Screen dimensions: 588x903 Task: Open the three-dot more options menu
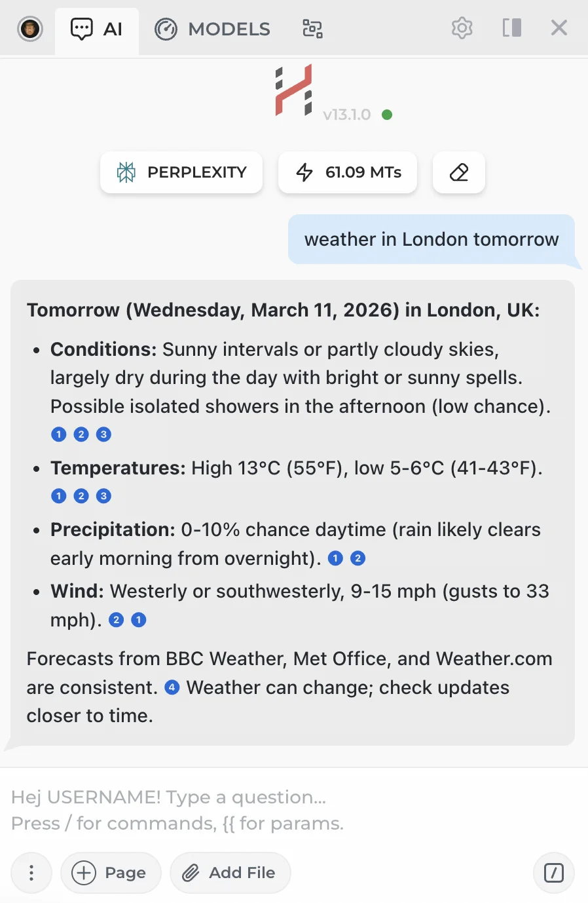click(x=31, y=873)
